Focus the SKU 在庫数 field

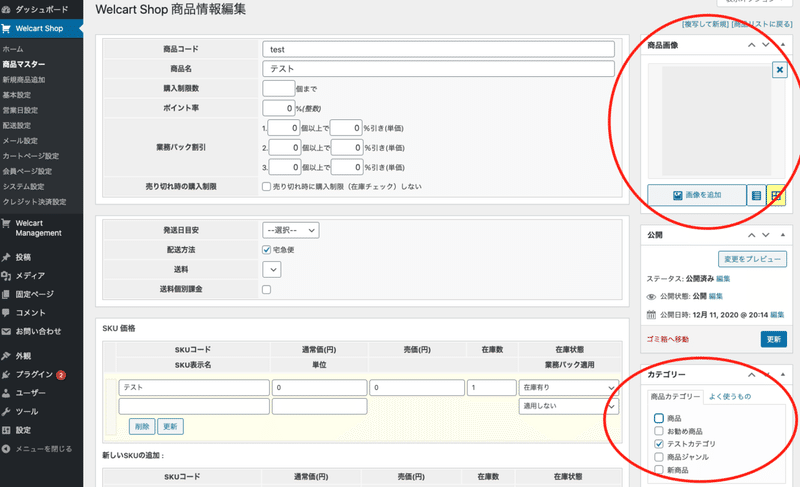pos(491,388)
